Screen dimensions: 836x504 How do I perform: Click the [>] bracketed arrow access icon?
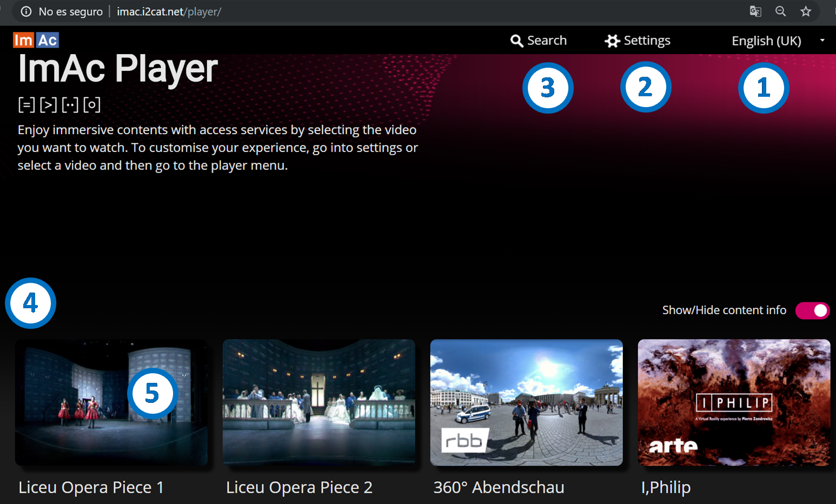point(48,104)
